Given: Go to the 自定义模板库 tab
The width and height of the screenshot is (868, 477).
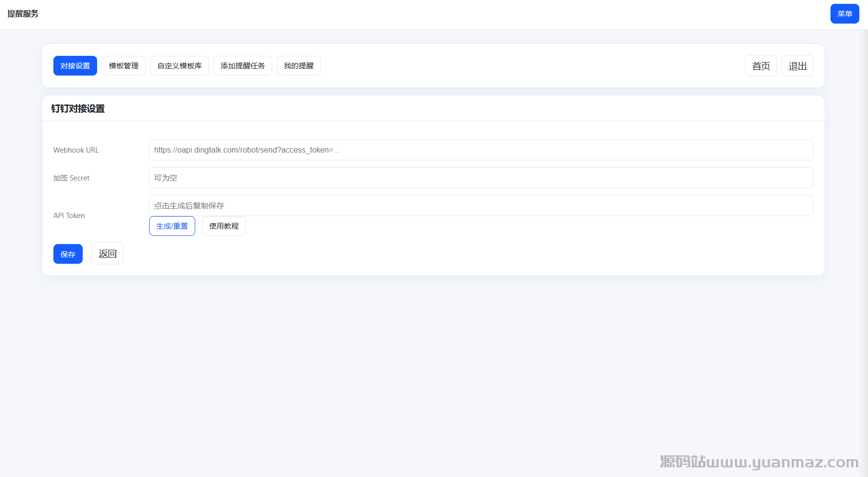Looking at the screenshot, I should click(179, 66).
